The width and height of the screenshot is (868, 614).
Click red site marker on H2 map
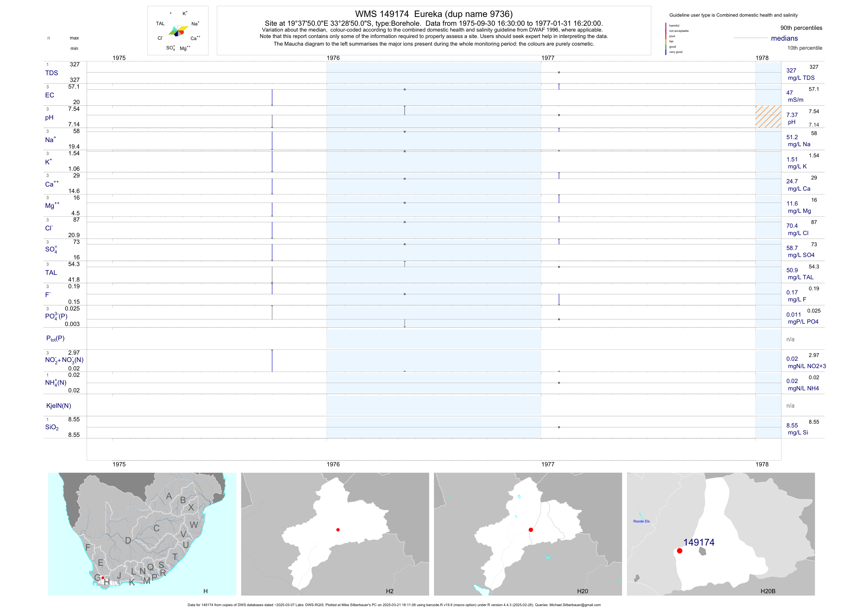338,530
